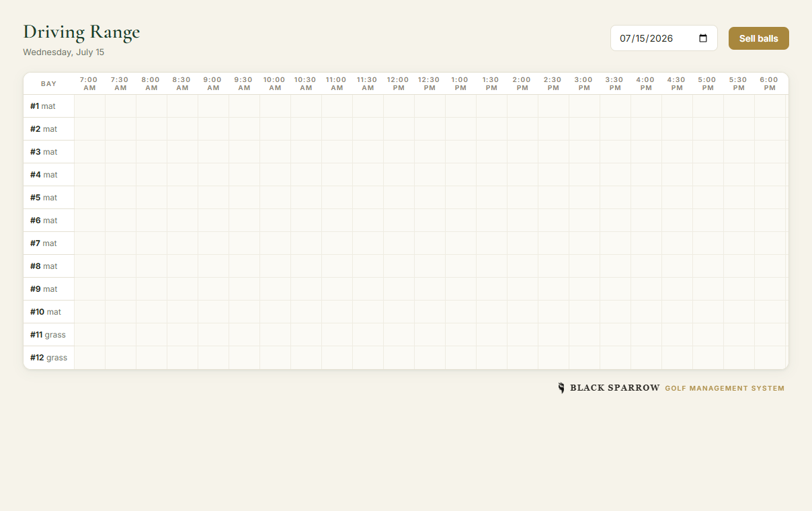Select the #4 mat bay row label
This screenshot has height=511, width=812.
(x=49, y=175)
